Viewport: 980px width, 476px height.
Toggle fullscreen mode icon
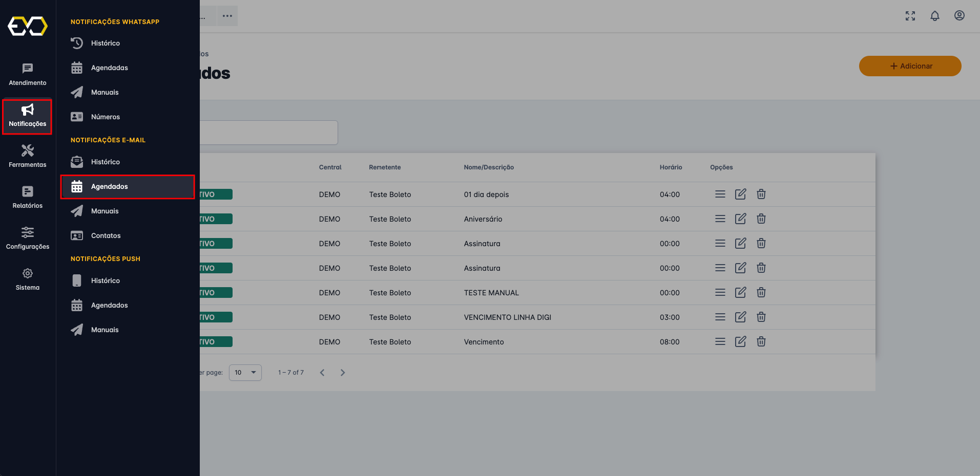[x=910, y=16]
